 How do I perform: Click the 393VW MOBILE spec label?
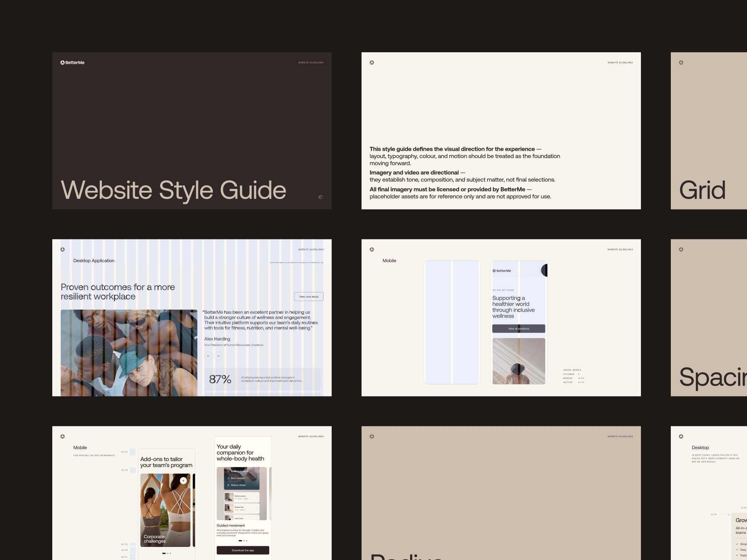click(572, 370)
